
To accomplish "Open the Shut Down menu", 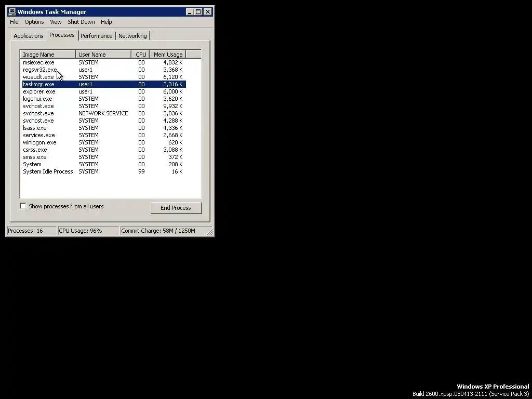I will coord(81,22).
